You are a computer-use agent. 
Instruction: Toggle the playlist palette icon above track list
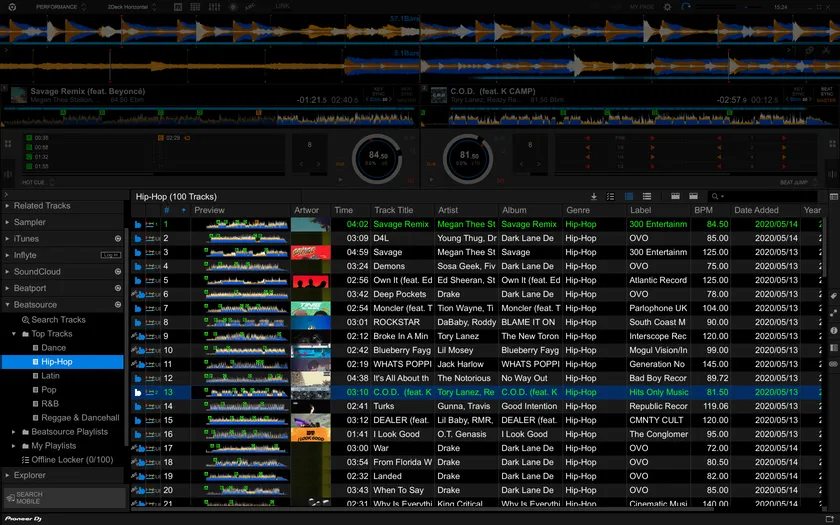(x=674, y=197)
